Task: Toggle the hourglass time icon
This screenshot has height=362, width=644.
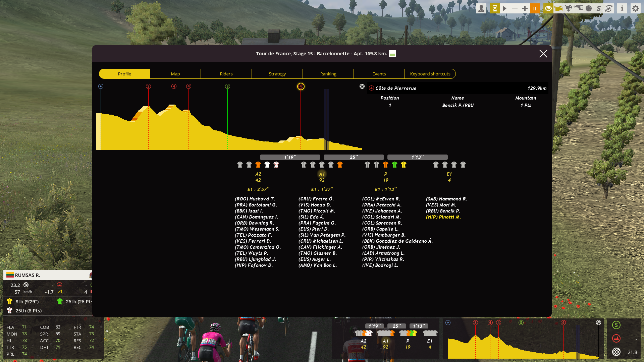Action: 494,8
